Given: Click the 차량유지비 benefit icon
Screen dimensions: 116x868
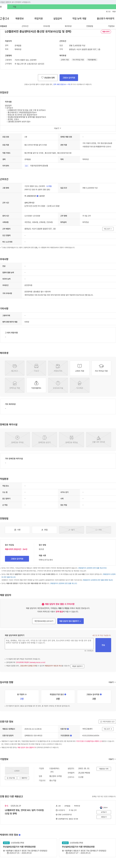Looking at the screenshot, I should tap(58, 368).
